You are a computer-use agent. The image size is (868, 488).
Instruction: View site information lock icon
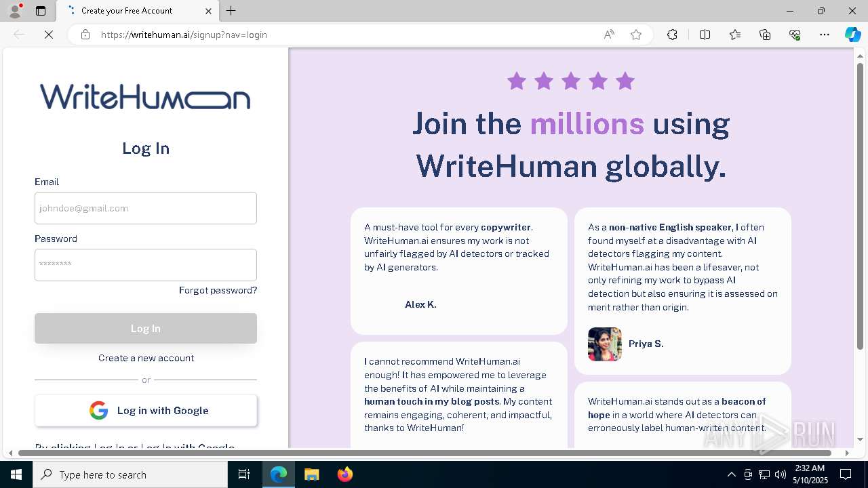click(x=85, y=35)
